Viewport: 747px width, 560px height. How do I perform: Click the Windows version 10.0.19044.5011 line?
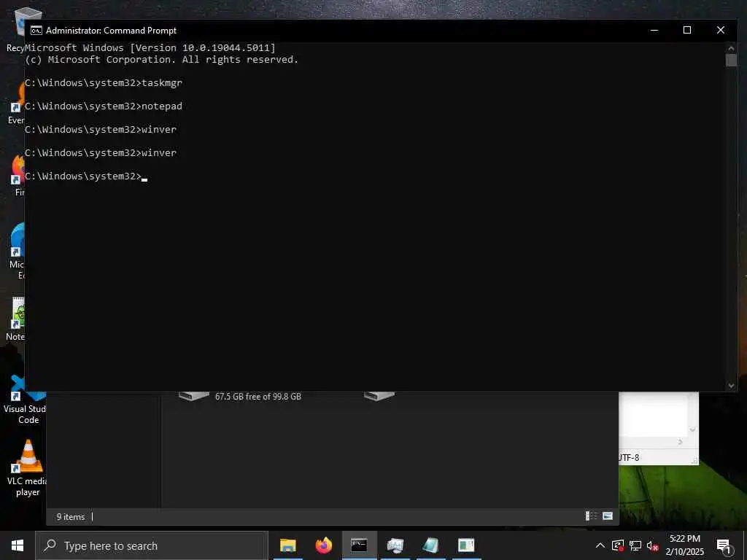[150, 47]
